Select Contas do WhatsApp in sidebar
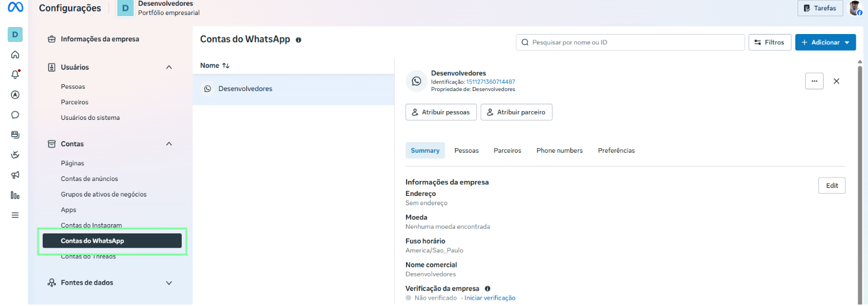 pyautogui.click(x=112, y=241)
